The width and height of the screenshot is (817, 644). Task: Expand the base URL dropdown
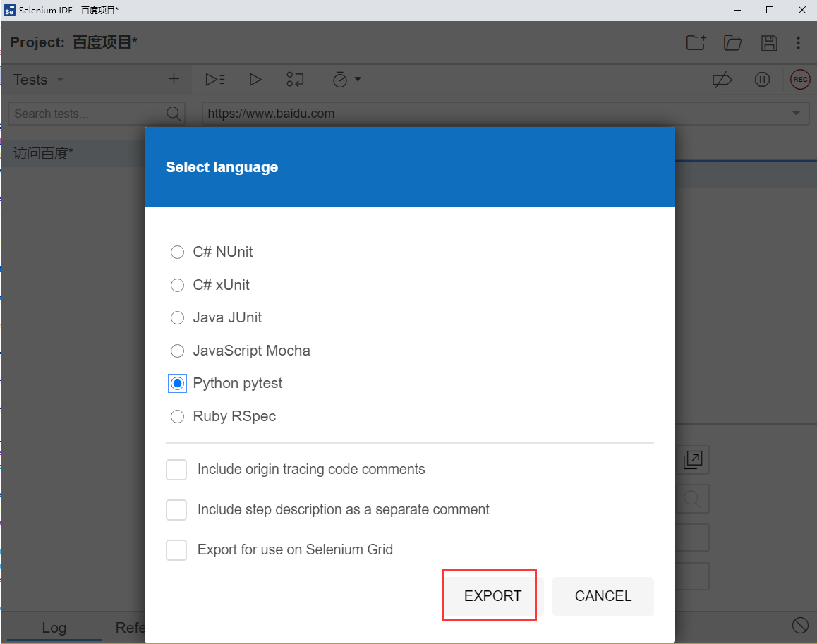tap(797, 113)
